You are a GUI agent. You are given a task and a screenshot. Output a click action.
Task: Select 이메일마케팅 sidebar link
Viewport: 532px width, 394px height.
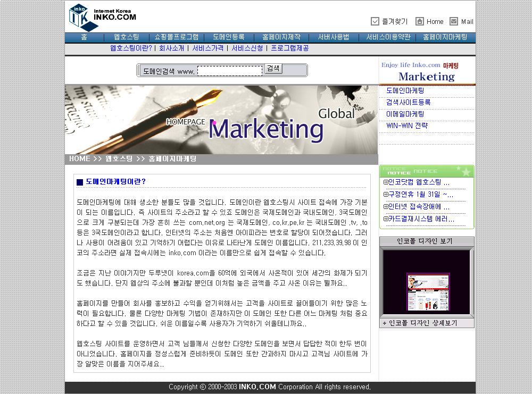(x=405, y=114)
